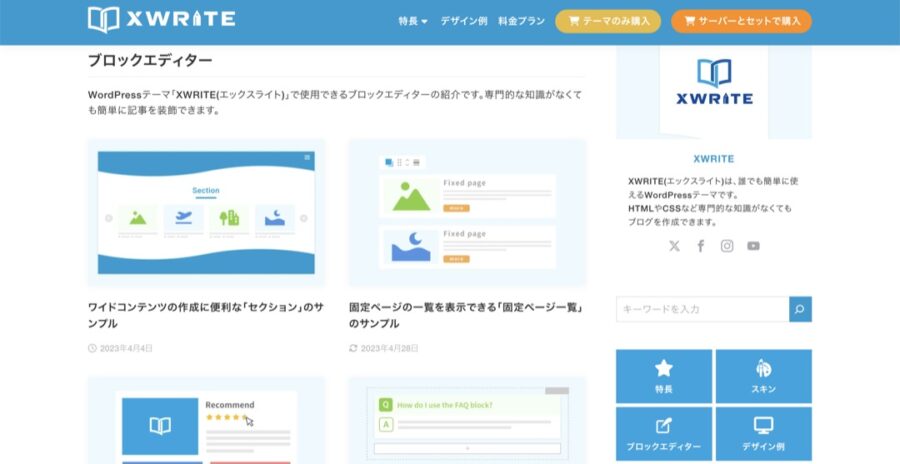The width and height of the screenshot is (900, 464).
Task: Open the FAQ block thumbnail
Action: [467, 420]
